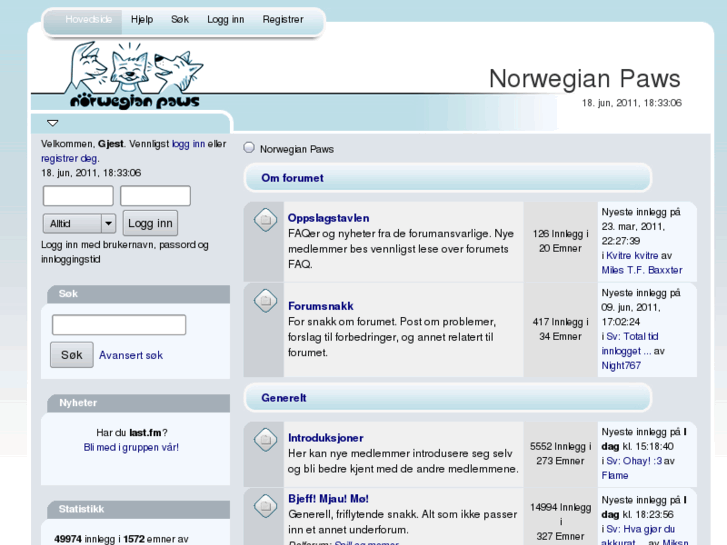Click the 'logg inn' link in welcome text
This screenshot has height=545, width=727.
tap(188, 144)
